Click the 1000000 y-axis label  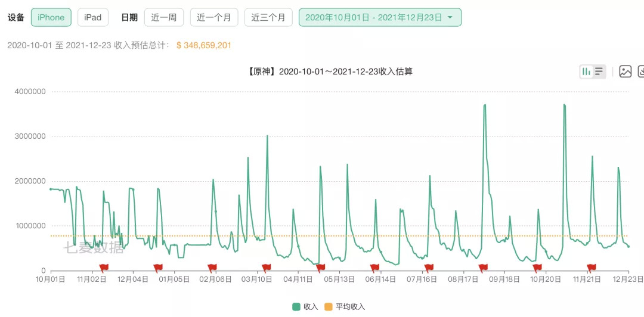(30, 226)
